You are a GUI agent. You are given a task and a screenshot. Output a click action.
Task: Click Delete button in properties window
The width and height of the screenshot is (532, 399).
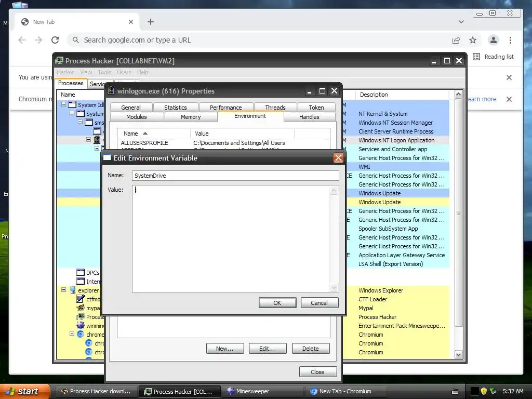(311, 349)
